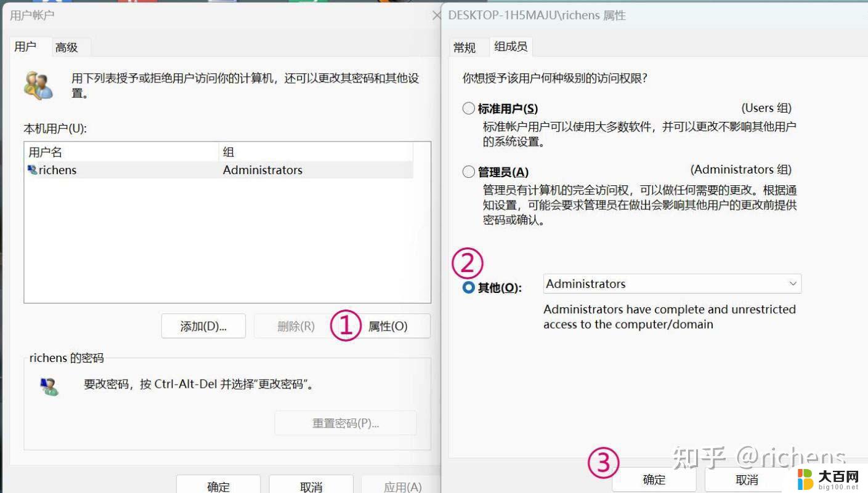Screen dimensions: 868x493
Task: Click 取消 in 用户帐户 window
Action: [311, 486]
